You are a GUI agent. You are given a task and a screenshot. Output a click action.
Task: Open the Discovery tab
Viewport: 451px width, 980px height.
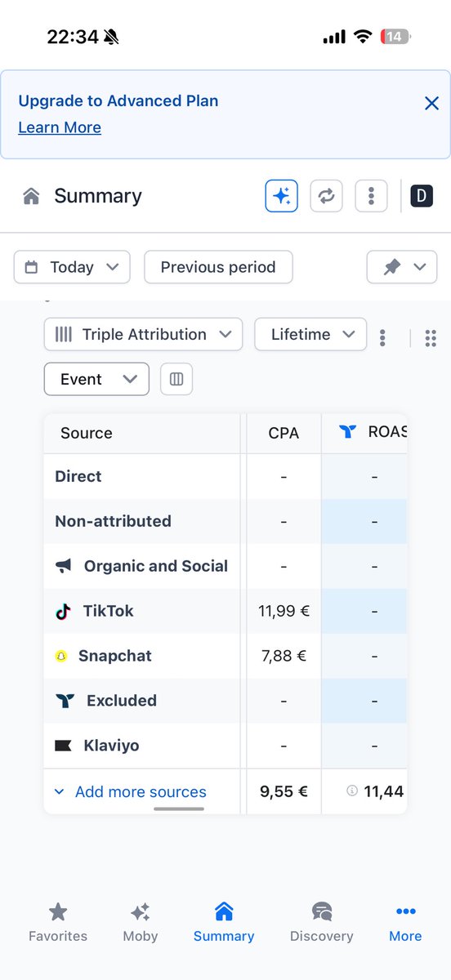pyautogui.click(x=322, y=923)
